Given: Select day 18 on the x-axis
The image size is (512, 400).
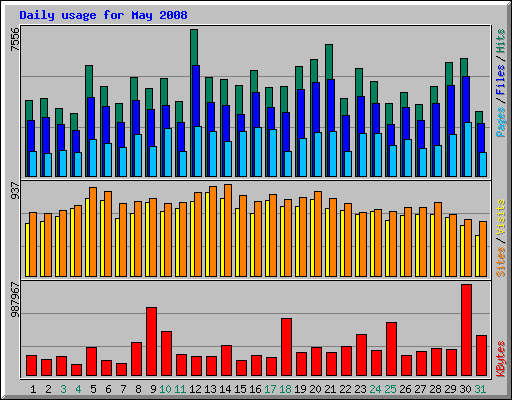Looking at the screenshot, I should pyautogui.click(x=285, y=389).
